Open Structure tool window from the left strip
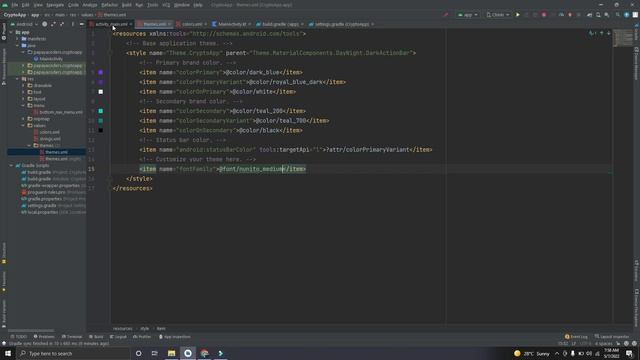640x360 pixels. coord(4,253)
